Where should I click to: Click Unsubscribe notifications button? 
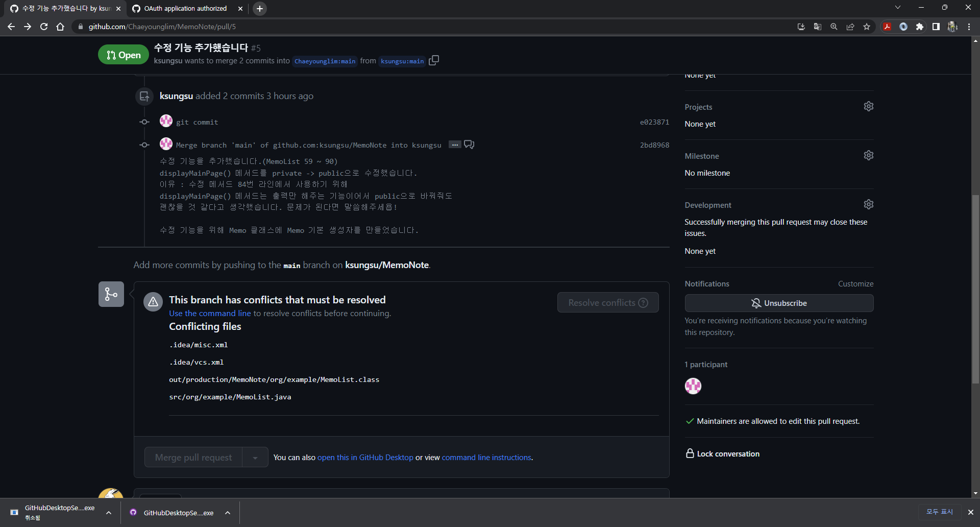[x=779, y=303]
